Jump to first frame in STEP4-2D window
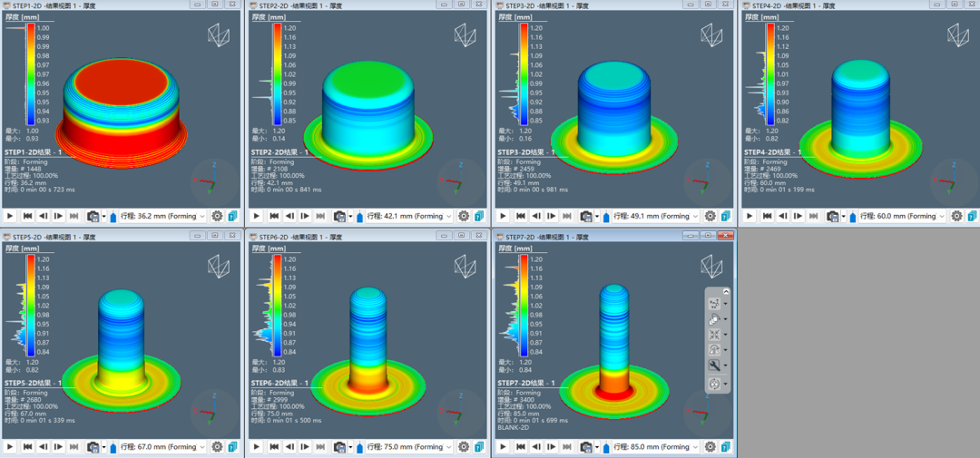The image size is (980, 458). (x=767, y=216)
